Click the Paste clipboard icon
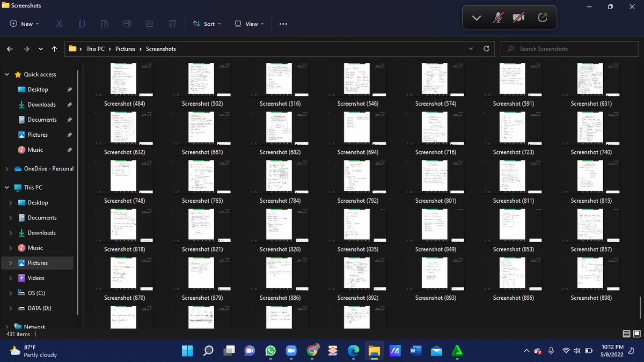 pos(104,24)
